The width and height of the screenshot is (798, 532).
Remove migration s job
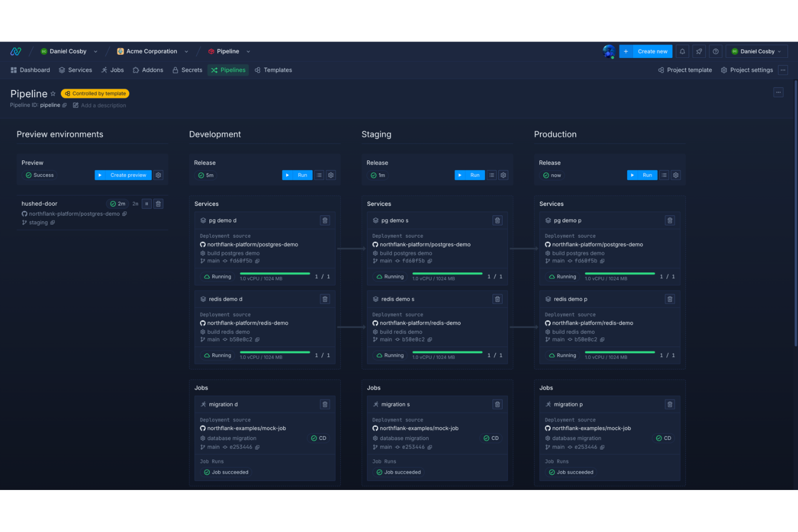498,404
